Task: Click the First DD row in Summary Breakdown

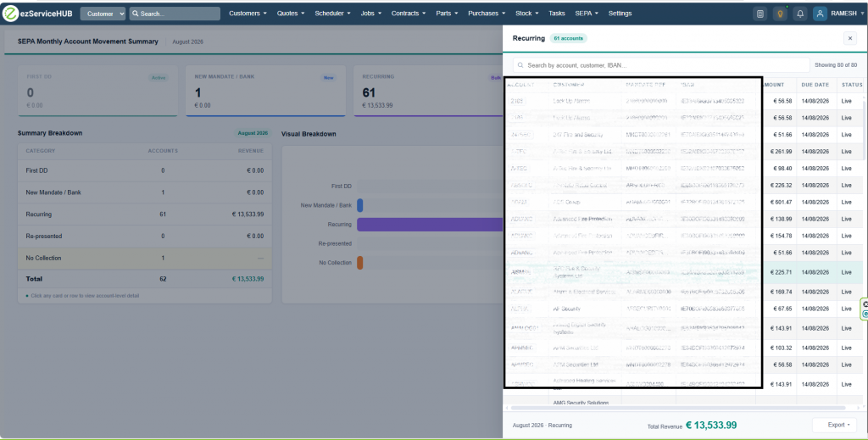Action: coord(144,170)
